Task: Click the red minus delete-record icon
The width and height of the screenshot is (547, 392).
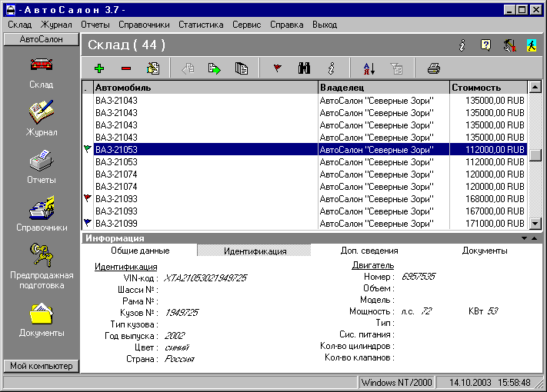Action: pos(126,68)
